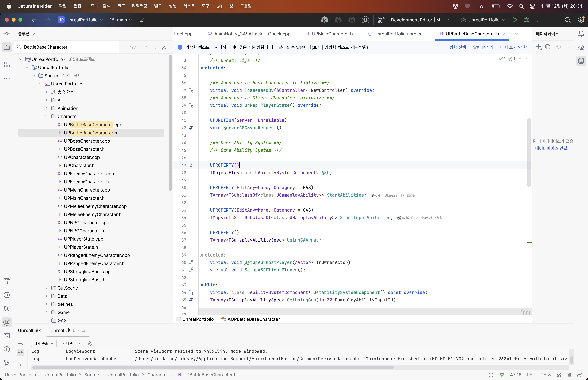The height and width of the screenshot is (380, 588).
Task: Click the 알림 숨기기 link in the banner
Action: 483,47
